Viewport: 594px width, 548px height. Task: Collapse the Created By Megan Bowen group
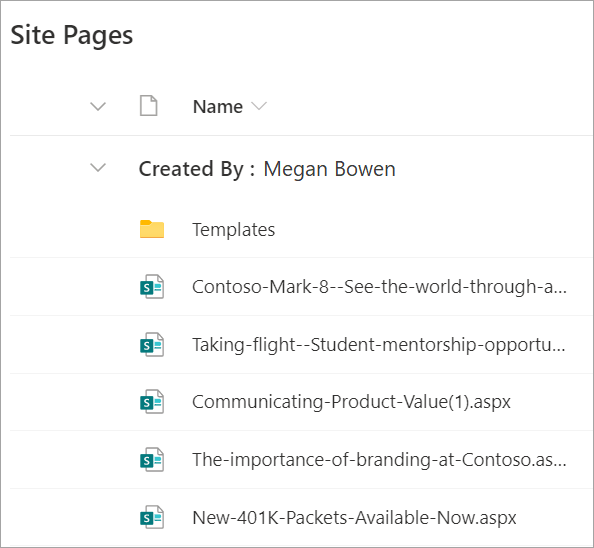pos(98,167)
